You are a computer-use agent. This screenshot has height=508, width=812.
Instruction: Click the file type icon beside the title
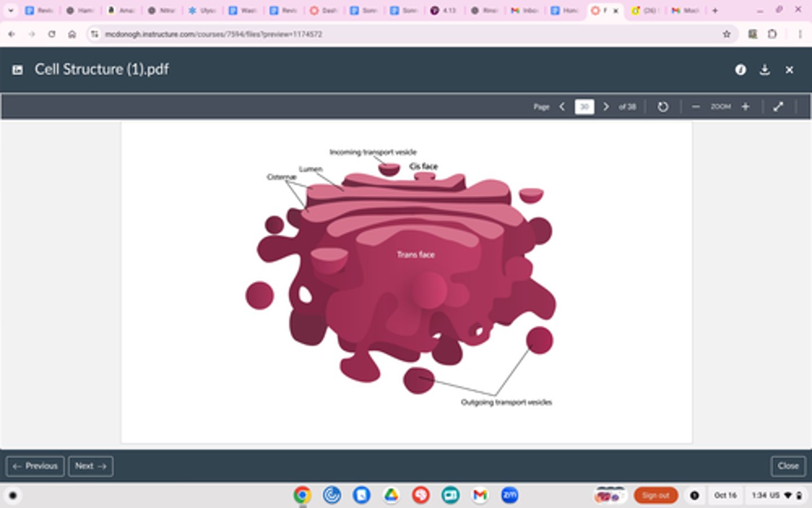click(17, 70)
